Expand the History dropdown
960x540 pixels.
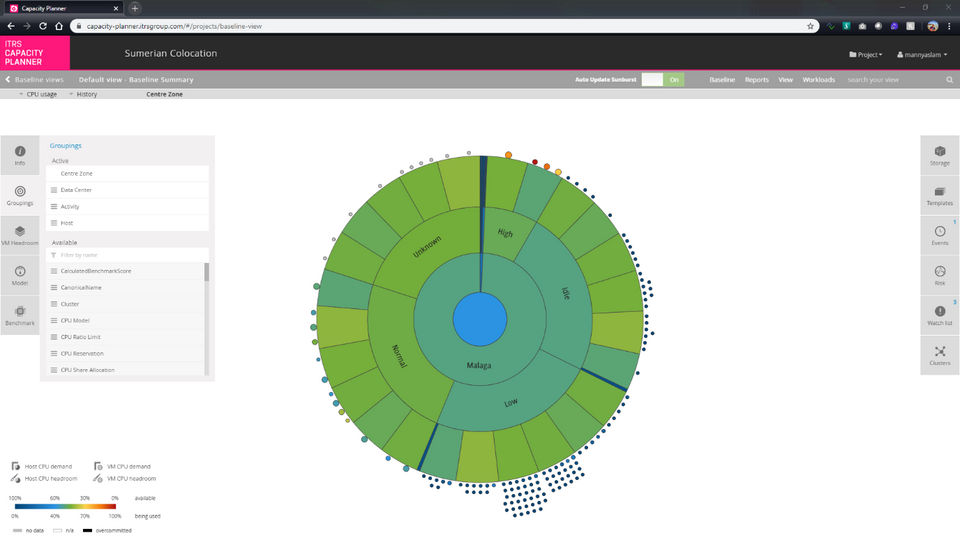pos(83,94)
